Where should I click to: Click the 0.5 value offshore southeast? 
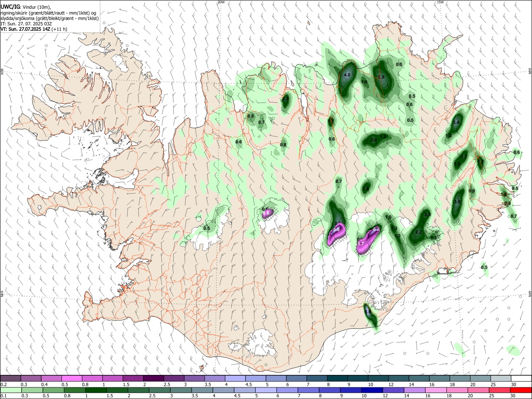point(484,268)
